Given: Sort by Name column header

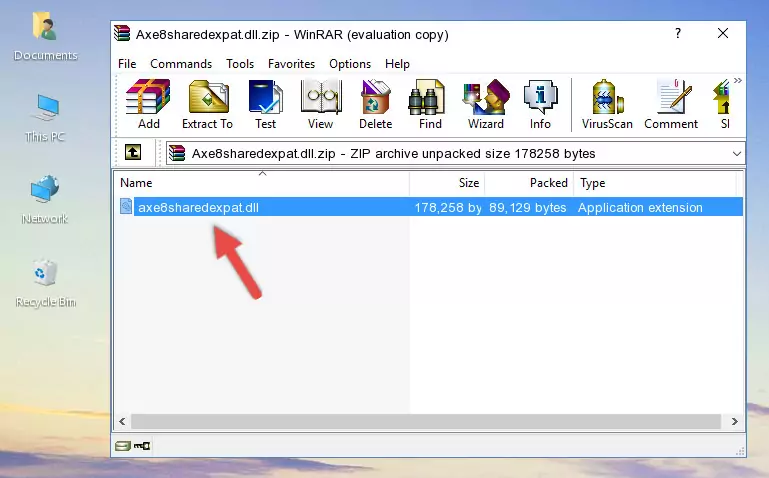Looking at the screenshot, I should click(x=262, y=183).
